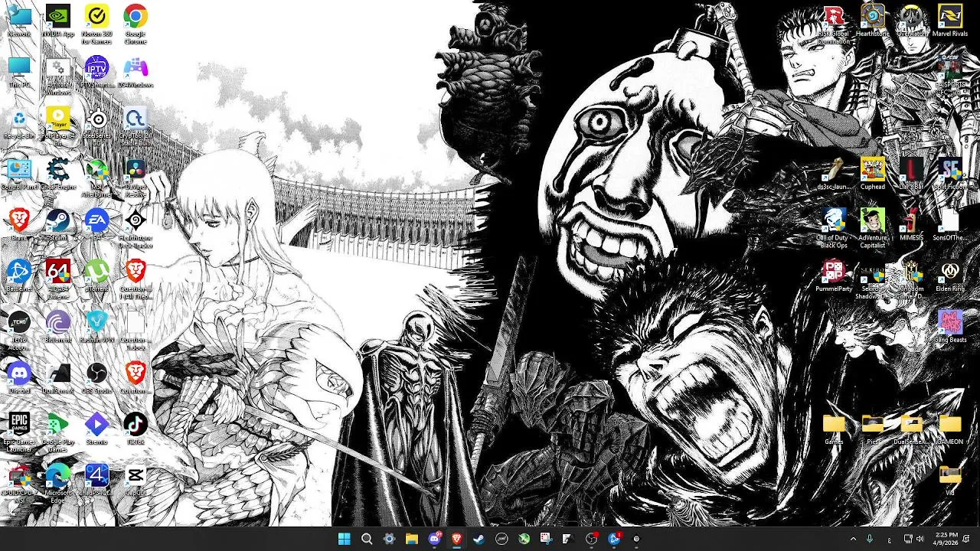Open volume control in system tray

[x=920, y=539]
